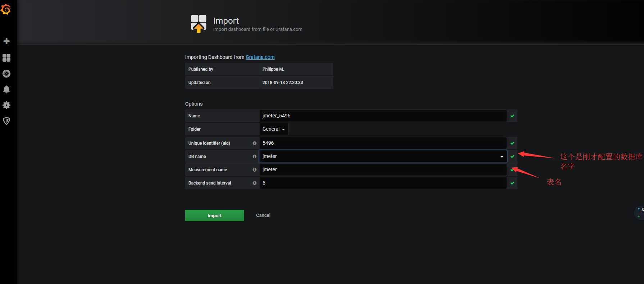Click the green checkmark beside uid field

(x=512, y=143)
